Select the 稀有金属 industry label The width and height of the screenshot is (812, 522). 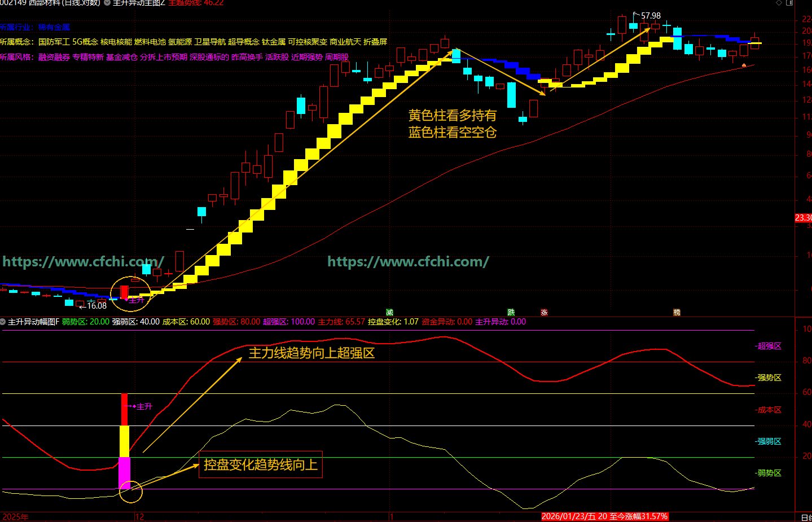(54, 27)
